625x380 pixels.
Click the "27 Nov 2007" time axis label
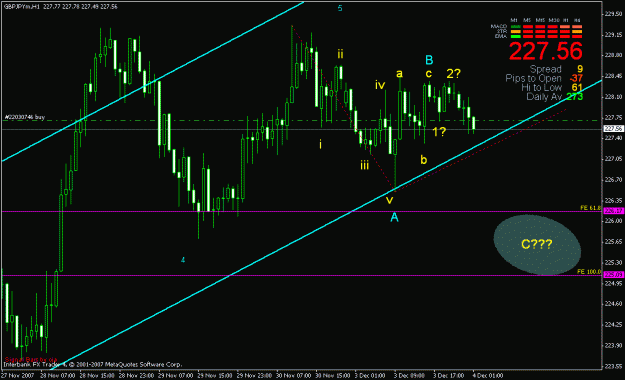point(17,376)
